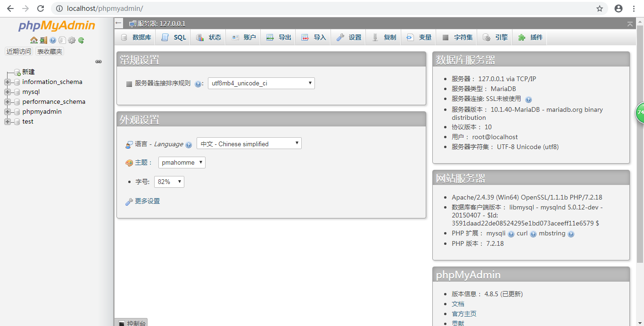Open the 账户 tab
The image size is (644, 326).
click(243, 37)
